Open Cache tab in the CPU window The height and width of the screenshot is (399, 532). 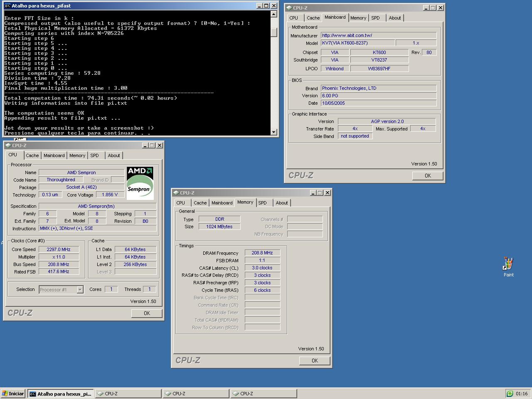(x=32, y=155)
